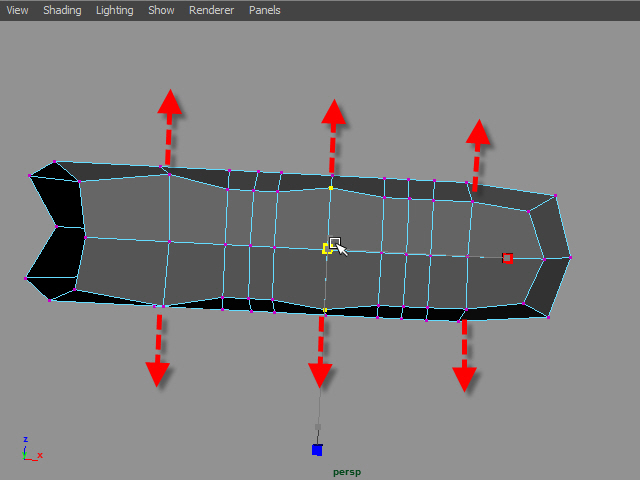Screen dimensions: 640x480
Task: Open the Shading menu
Action: [x=62, y=10]
